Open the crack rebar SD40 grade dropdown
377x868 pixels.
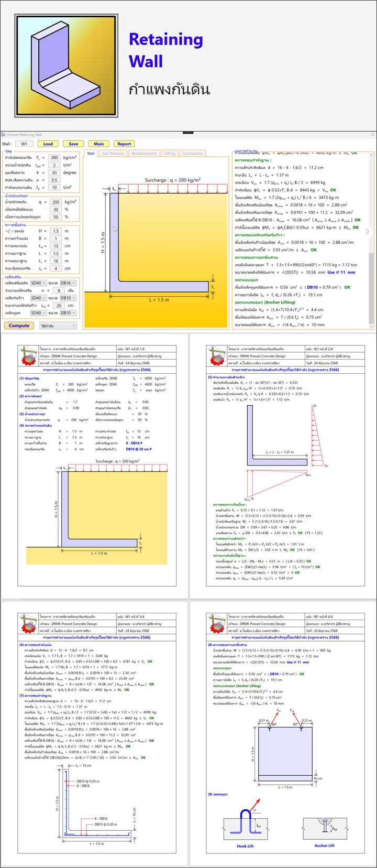pos(38,298)
